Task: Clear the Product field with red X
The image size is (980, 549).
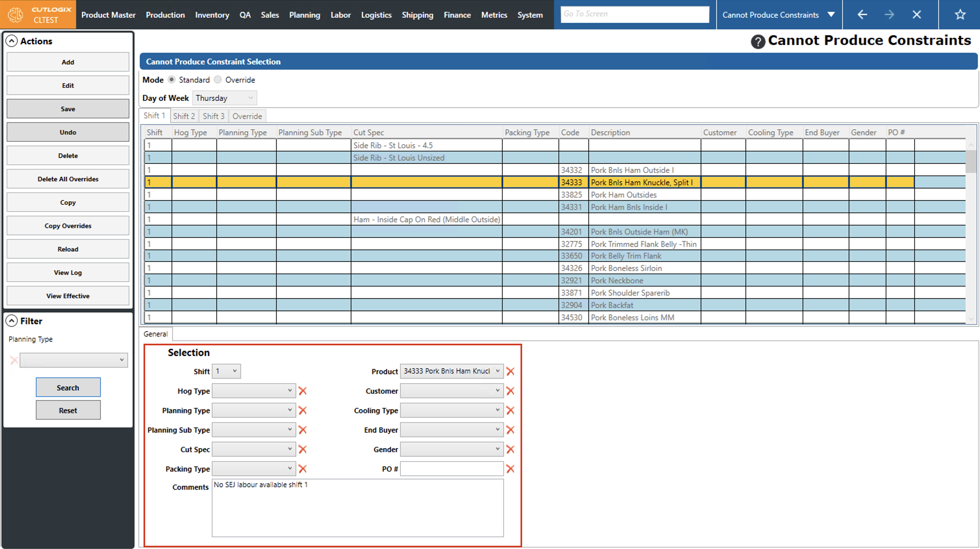Action: [x=510, y=371]
